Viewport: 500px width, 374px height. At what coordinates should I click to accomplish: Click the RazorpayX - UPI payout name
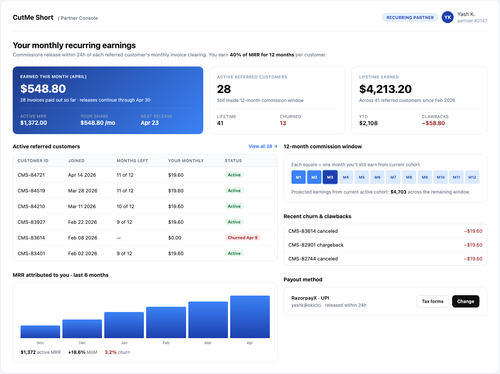(310, 298)
